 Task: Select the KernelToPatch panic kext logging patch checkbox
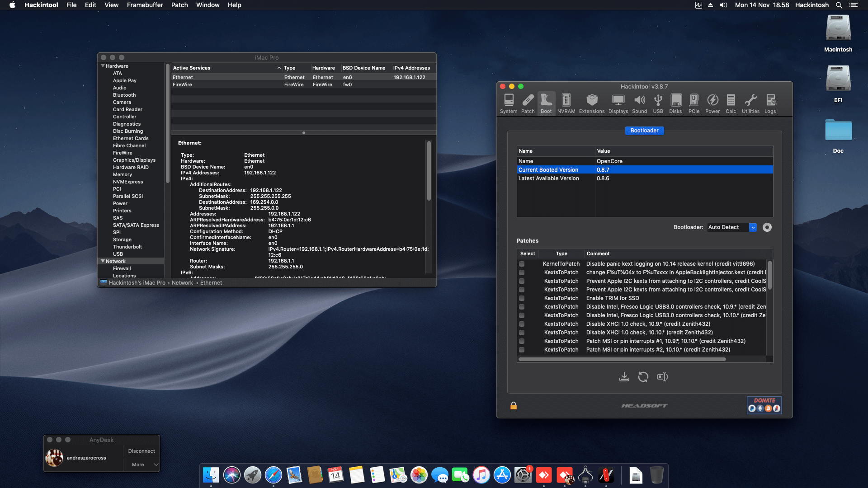(522, 264)
